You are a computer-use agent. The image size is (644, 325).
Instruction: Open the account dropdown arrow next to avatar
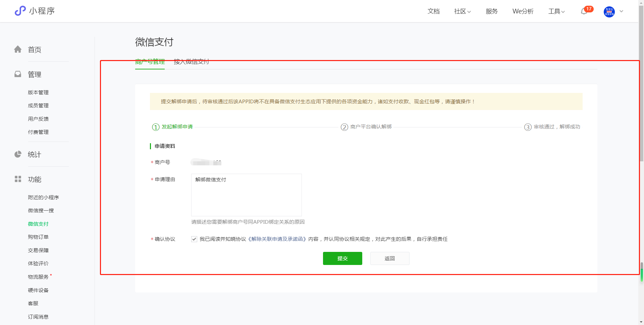pos(622,11)
